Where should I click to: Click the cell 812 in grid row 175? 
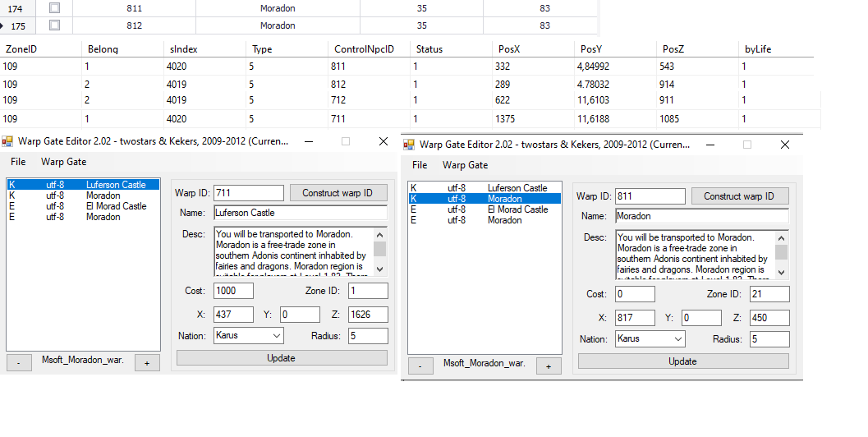point(134,25)
